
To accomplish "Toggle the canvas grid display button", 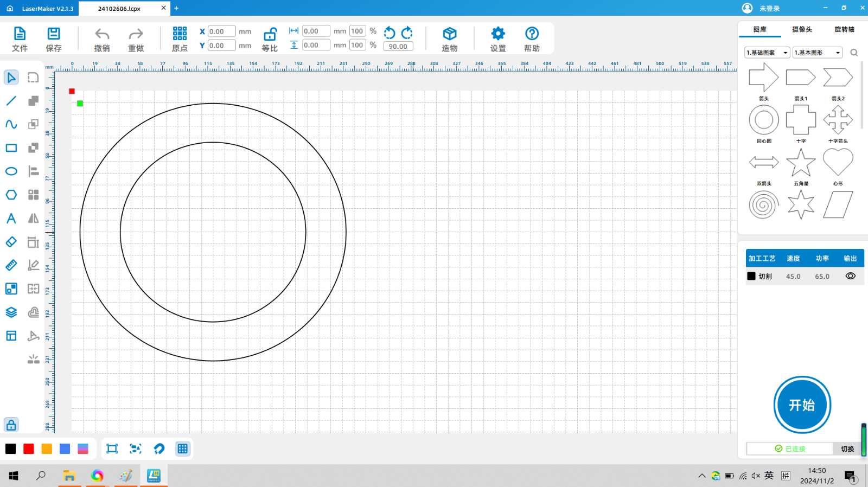I will pyautogui.click(x=183, y=448).
